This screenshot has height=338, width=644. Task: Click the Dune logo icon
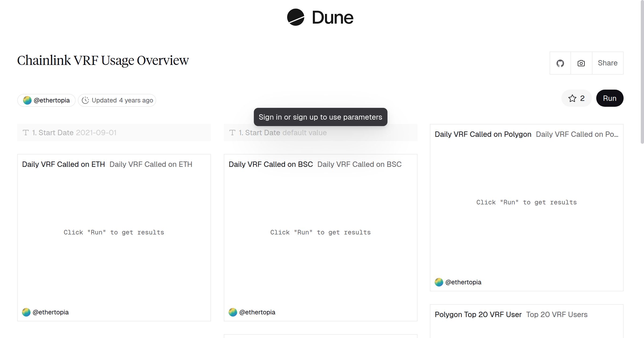[x=295, y=17]
